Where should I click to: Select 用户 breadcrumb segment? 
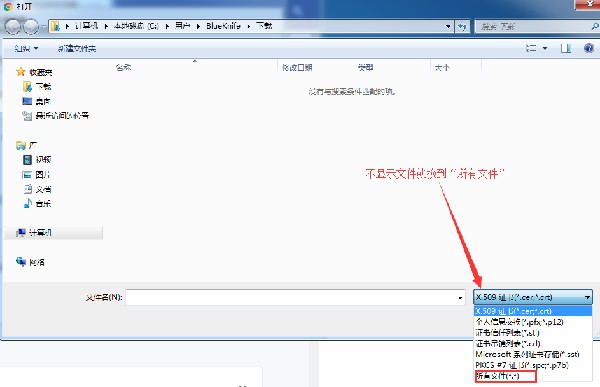pos(183,26)
